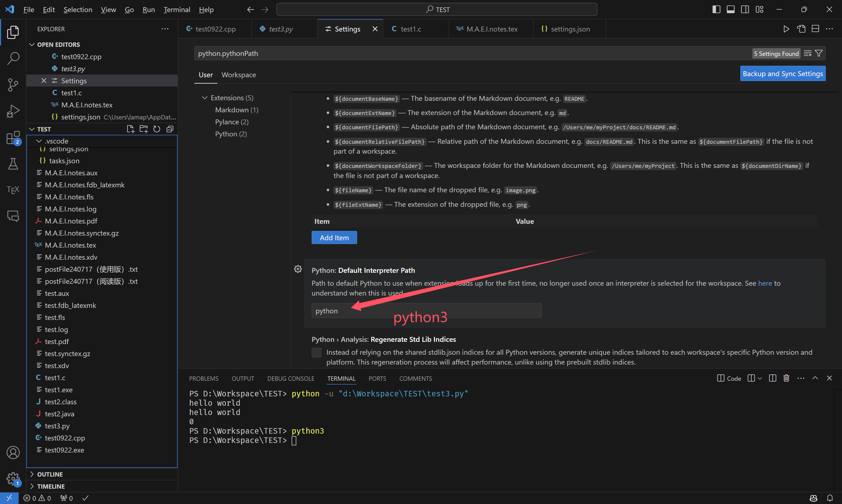The height and width of the screenshot is (504, 842).
Task: Select Markdown (1) in settings tree
Action: [237, 110]
